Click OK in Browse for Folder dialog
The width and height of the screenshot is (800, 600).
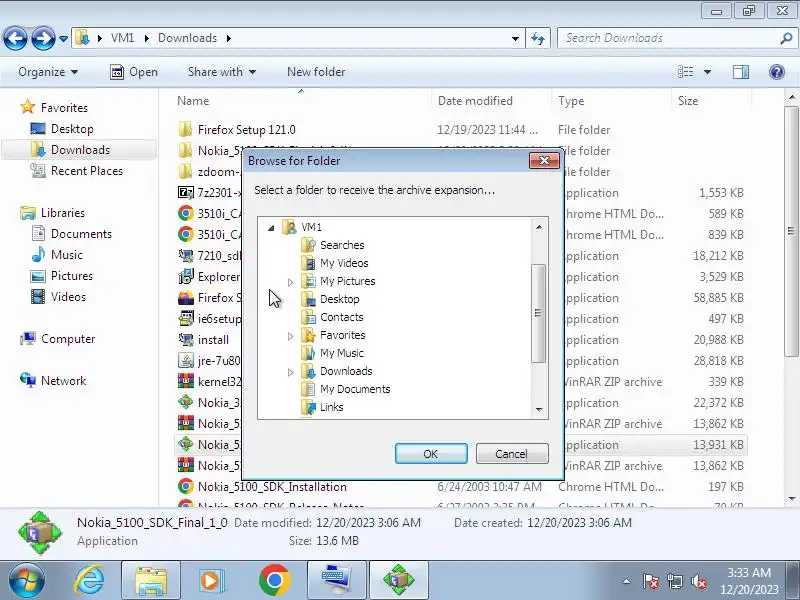431,454
